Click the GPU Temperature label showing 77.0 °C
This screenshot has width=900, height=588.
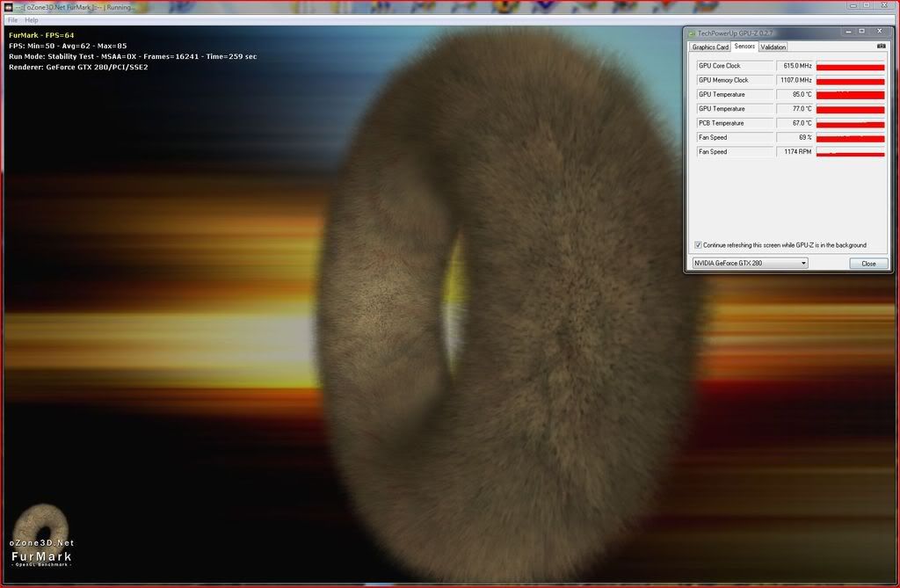(x=734, y=109)
